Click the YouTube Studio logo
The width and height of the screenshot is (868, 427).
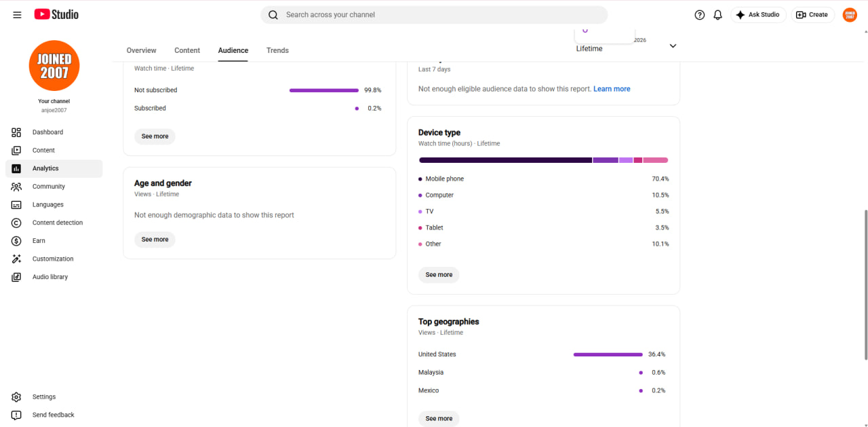[56, 14]
